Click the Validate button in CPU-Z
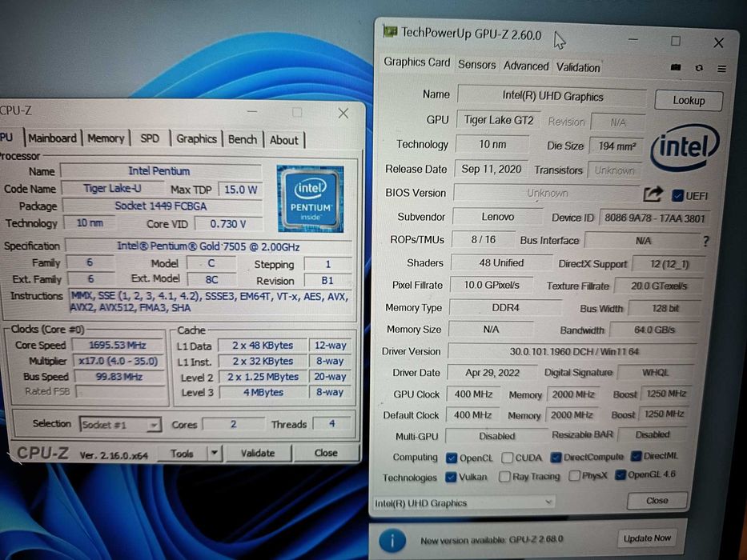The image size is (747, 560). pyautogui.click(x=258, y=453)
